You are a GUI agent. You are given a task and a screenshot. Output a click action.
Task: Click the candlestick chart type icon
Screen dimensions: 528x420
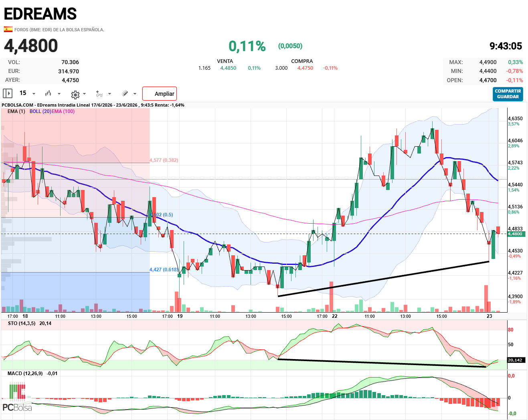(48, 93)
